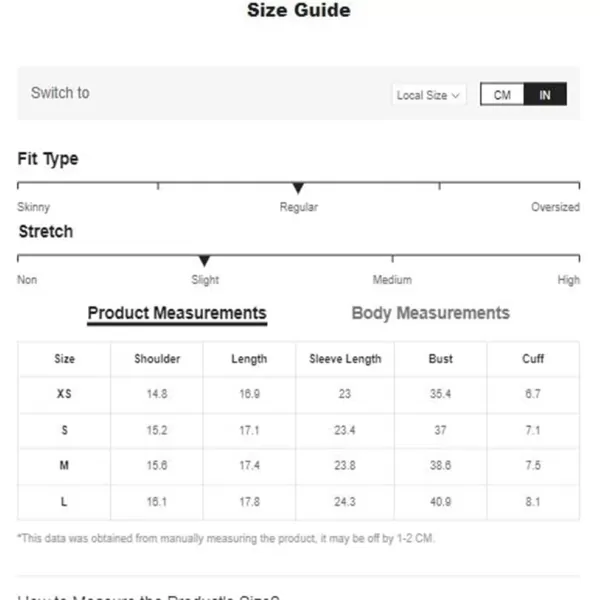This screenshot has width=600, height=600.
Task: Click the Stretch Slight marker triangle
Action: pos(204,261)
